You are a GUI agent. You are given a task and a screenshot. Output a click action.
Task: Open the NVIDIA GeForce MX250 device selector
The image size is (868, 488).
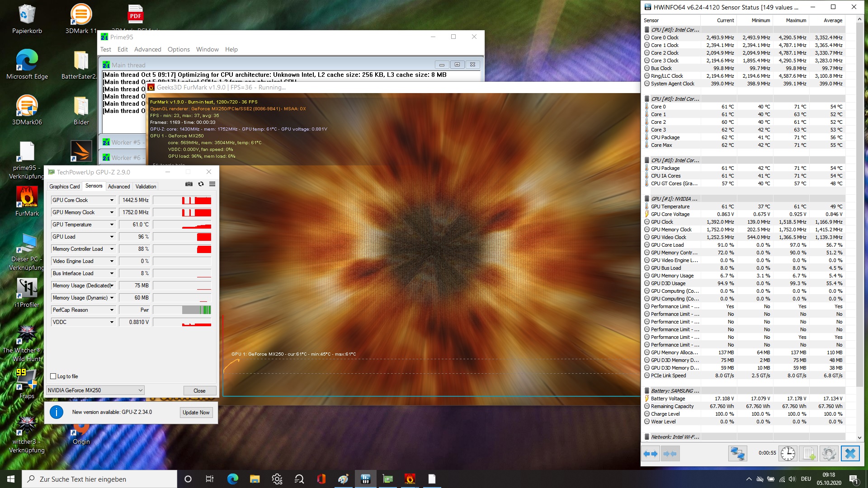[x=95, y=390]
